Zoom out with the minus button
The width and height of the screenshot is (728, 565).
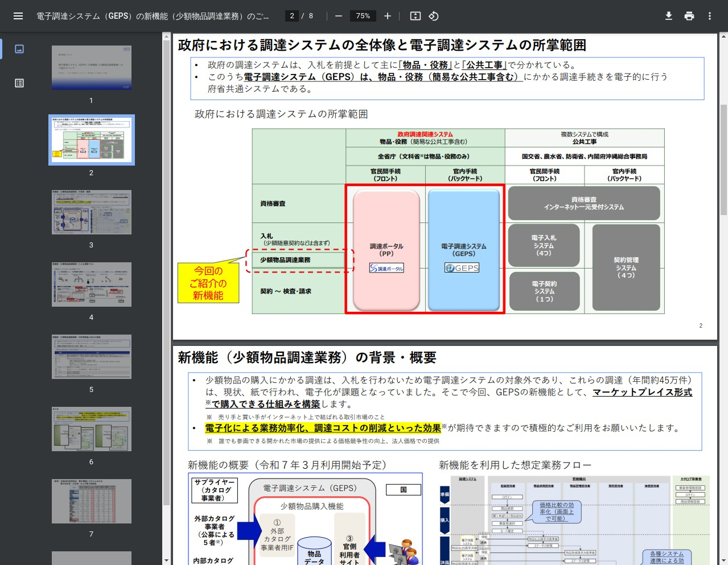tap(339, 16)
